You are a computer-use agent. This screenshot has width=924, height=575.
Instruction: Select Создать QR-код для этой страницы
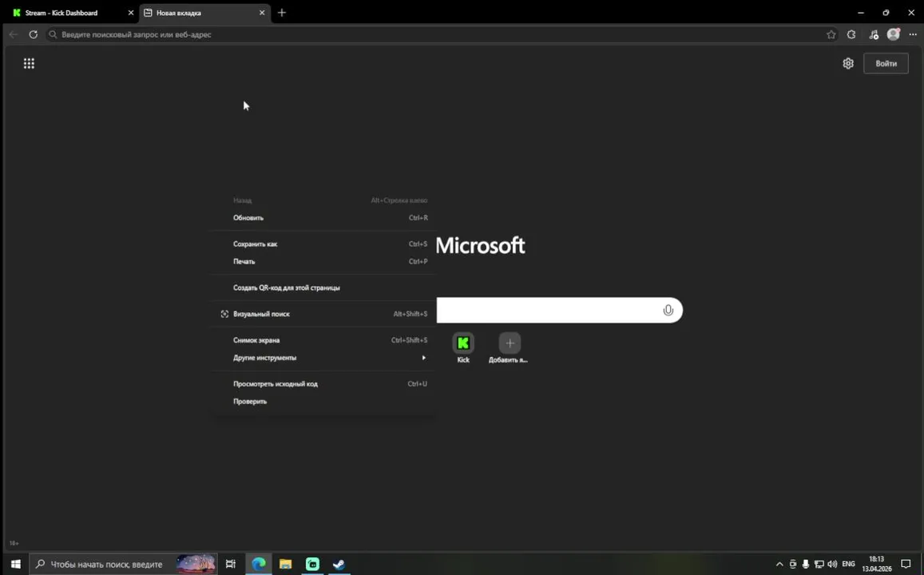coord(323,288)
